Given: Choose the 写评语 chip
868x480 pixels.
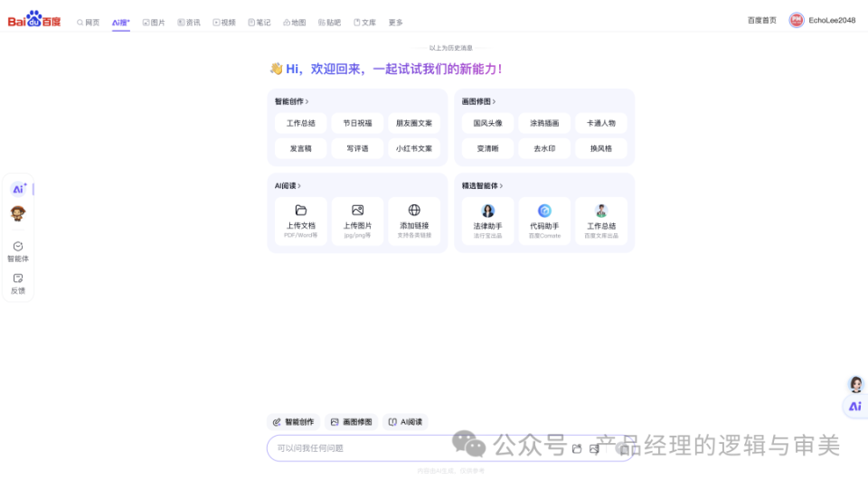Looking at the screenshot, I should click(357, 148).
